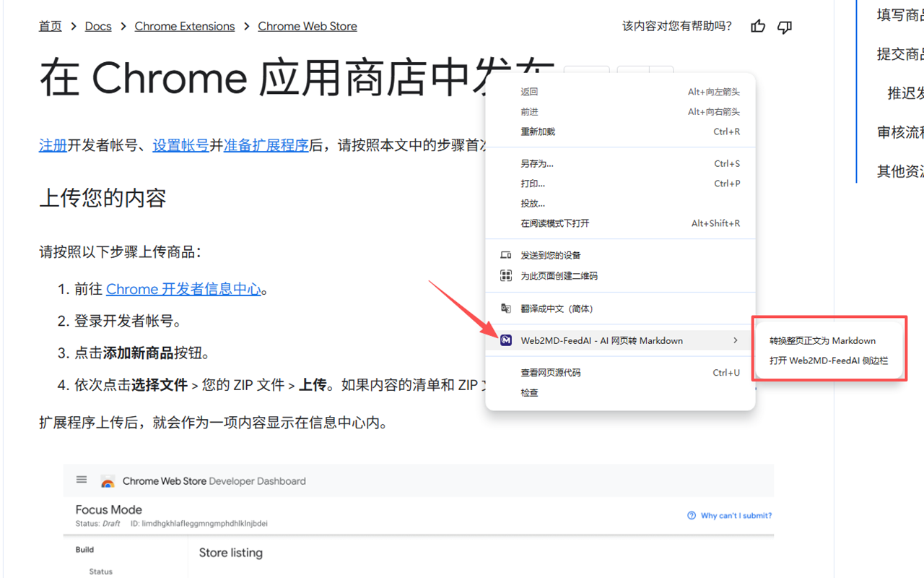The height and width of the screenshot is (578, 924).
Task: Select 打印... in the context menu
Action: [620, 184]
